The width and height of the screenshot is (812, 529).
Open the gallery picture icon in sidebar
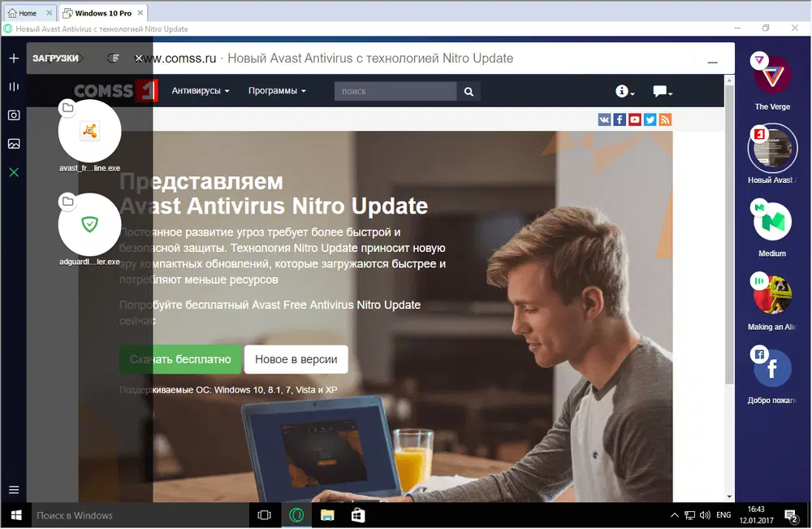click(x=14, y=144)
